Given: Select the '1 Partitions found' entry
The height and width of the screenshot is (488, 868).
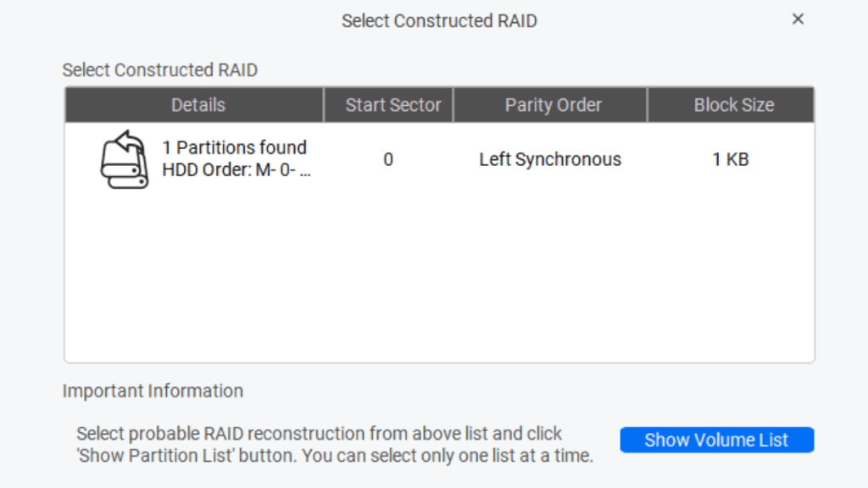Looking at the screenshot, I should pos(234,147).
